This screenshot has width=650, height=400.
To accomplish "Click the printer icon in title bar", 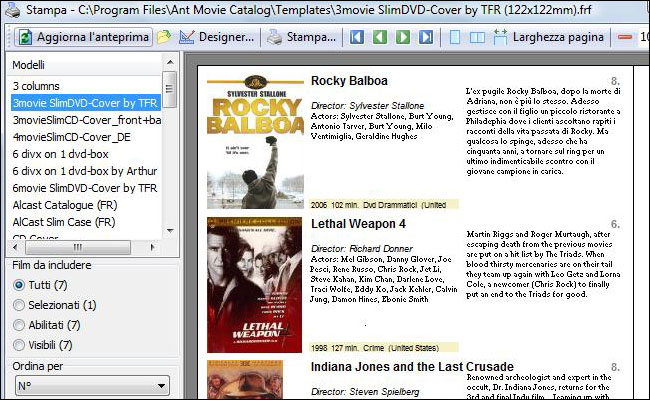I will [x=12, y=10].
